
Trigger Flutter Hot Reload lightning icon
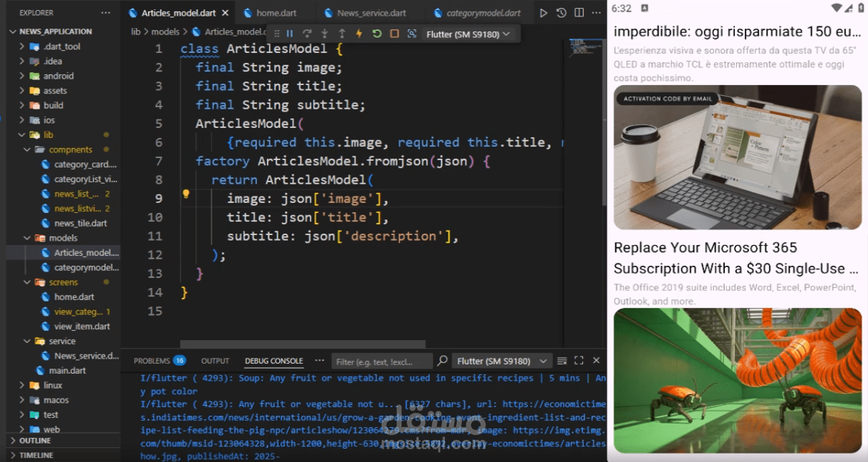point(359,33)
